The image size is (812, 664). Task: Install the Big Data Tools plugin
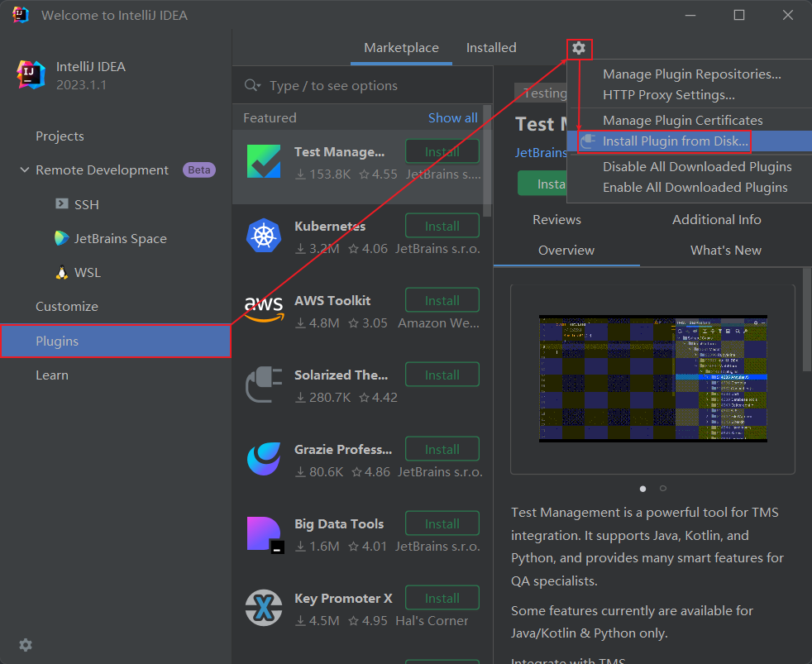coord(442,523)
